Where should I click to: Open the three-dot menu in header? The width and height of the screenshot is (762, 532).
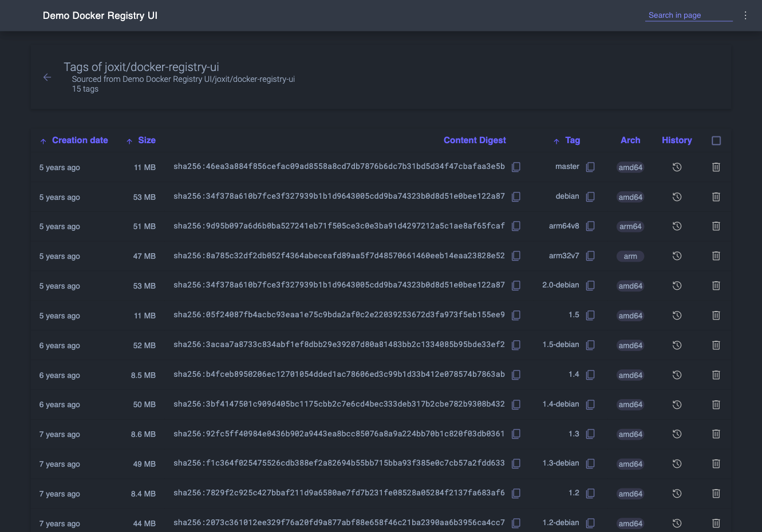tap(745, 15)
